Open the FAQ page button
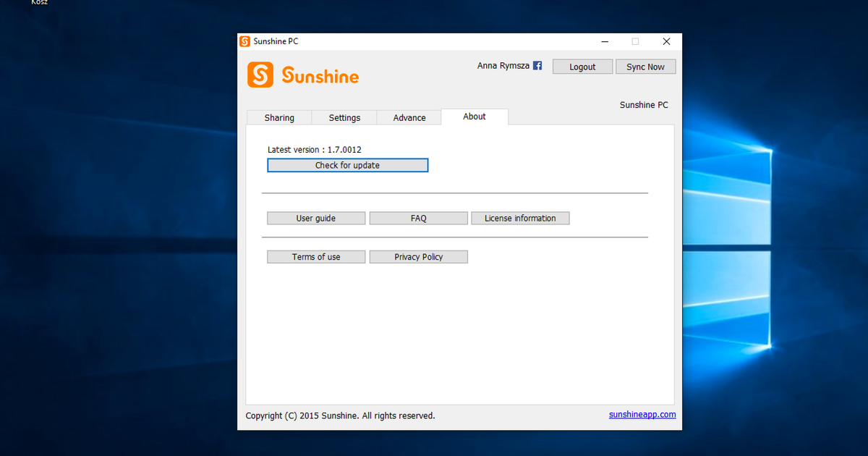Image resolution: width=868 pixels, height=456 pixels. [419, 218]
